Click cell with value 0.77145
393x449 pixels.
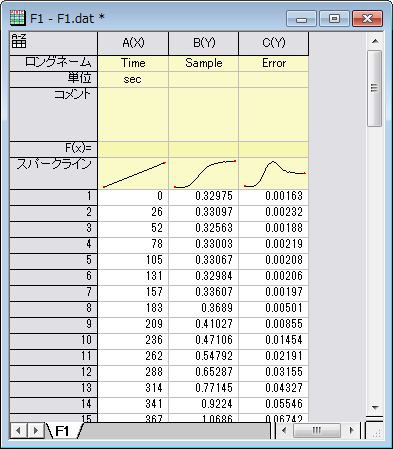click(x=204, y=389)
